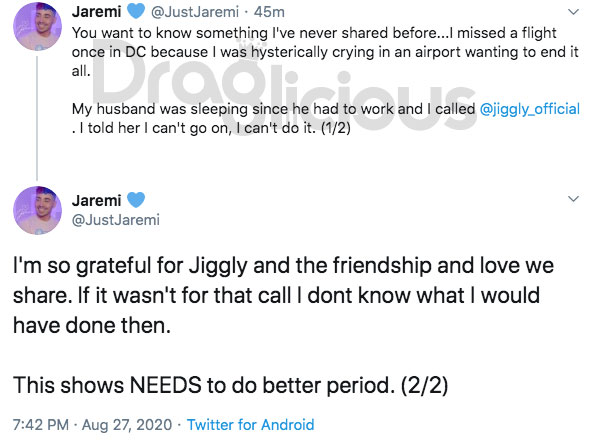The image size is (595, 442).
Task: Click the 'This shows NEEDS to do better' line
Action: (x=230, y=385)
